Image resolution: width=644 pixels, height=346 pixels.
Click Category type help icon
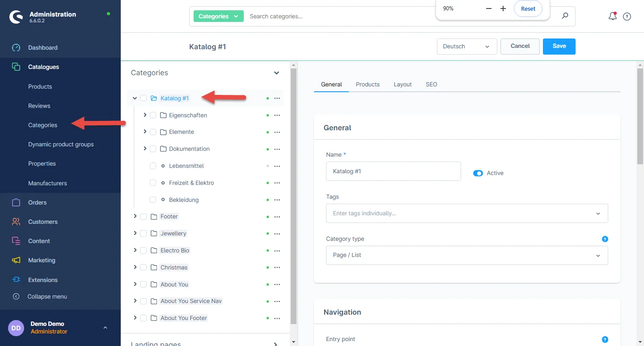pyautogui.click(x=605, y=239)
